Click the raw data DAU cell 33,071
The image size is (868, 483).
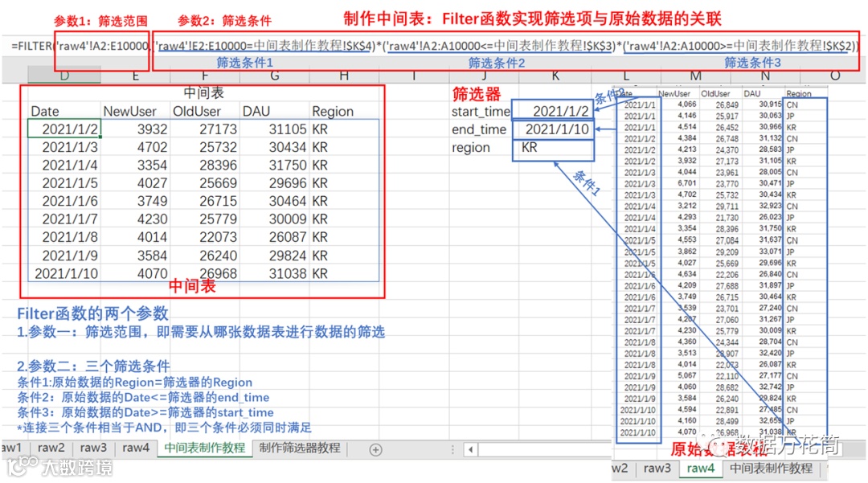click(x=770, y=252)
